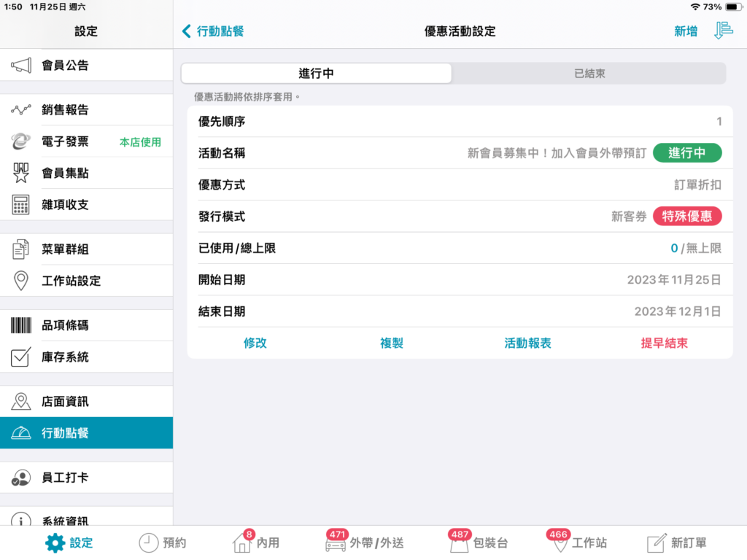This screenshot has width=747, height=560.
Task: Click the map pin icon for 工作站設定
Action: click(21, 281)
